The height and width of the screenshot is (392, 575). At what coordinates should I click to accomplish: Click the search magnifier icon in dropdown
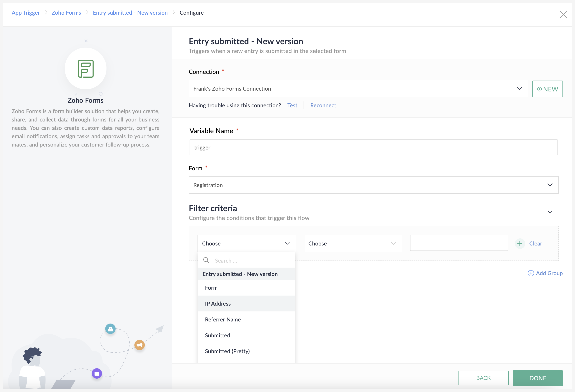click(x=206, y=260)
